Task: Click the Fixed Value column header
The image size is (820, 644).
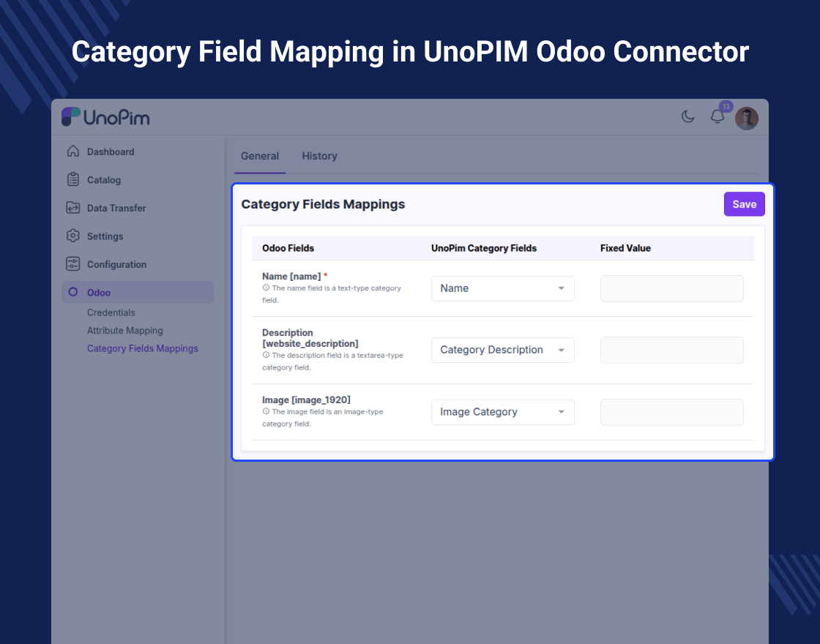Action: (625, 248)
